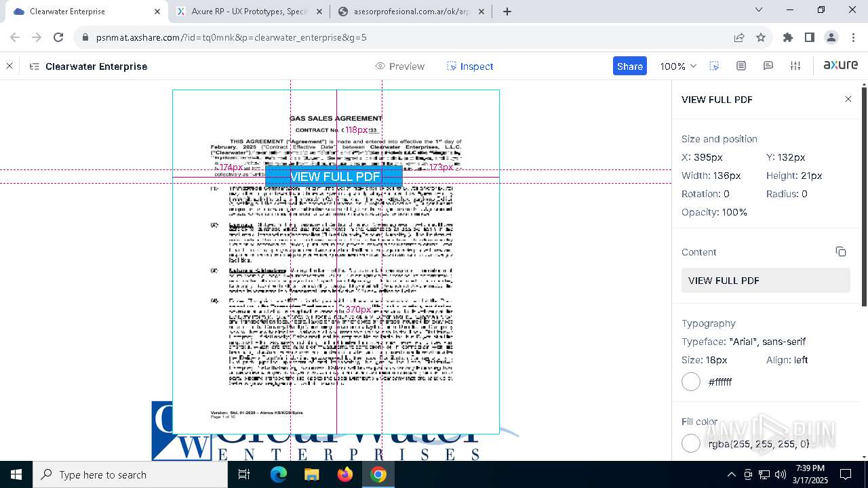Open Windows notification center
This screenshot has height=488, width=868.
click(x=846, y=474)
